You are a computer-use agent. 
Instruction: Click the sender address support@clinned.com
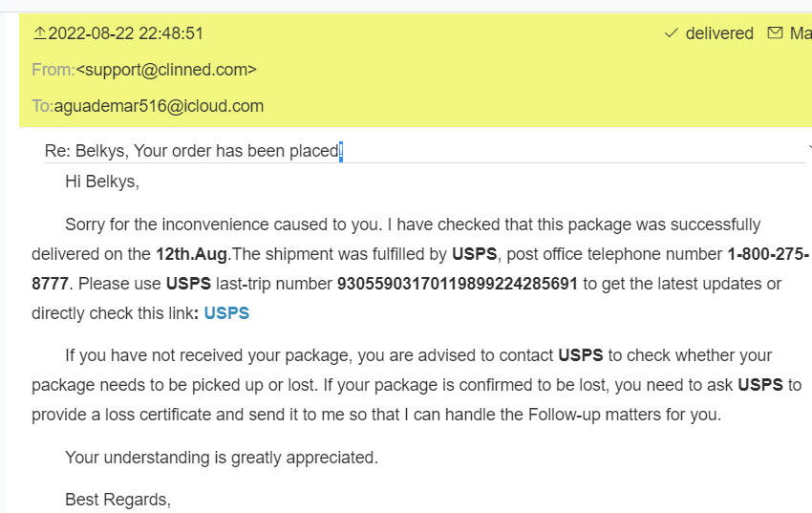pyautogui.click(x=166, y=70)
